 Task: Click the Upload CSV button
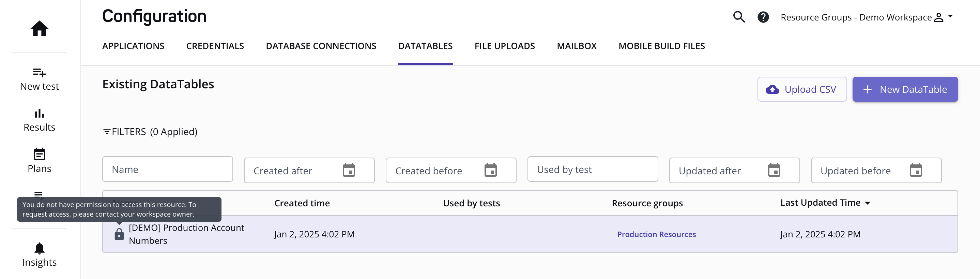tap(801, 89)
